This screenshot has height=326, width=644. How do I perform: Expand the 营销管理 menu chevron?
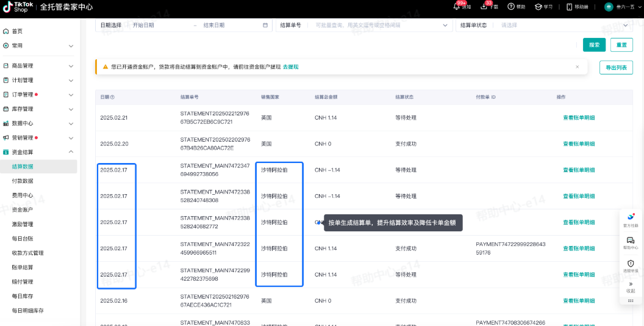(x=71, y=138)
